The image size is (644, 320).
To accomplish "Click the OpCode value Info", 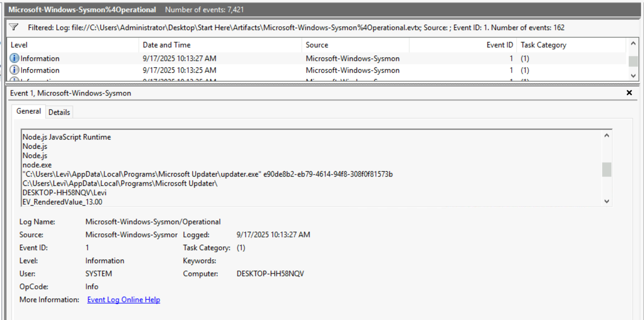I will [92, 287].
